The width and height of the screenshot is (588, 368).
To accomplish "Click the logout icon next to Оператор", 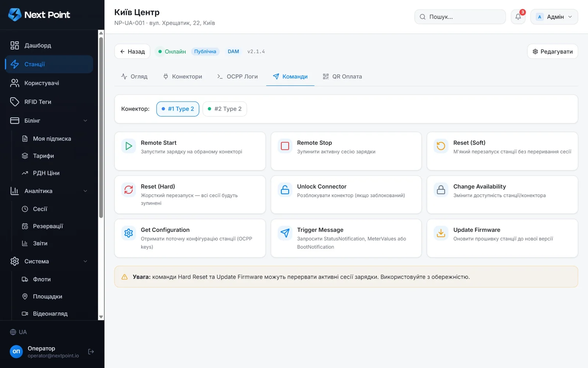I will tap(91, 352).
